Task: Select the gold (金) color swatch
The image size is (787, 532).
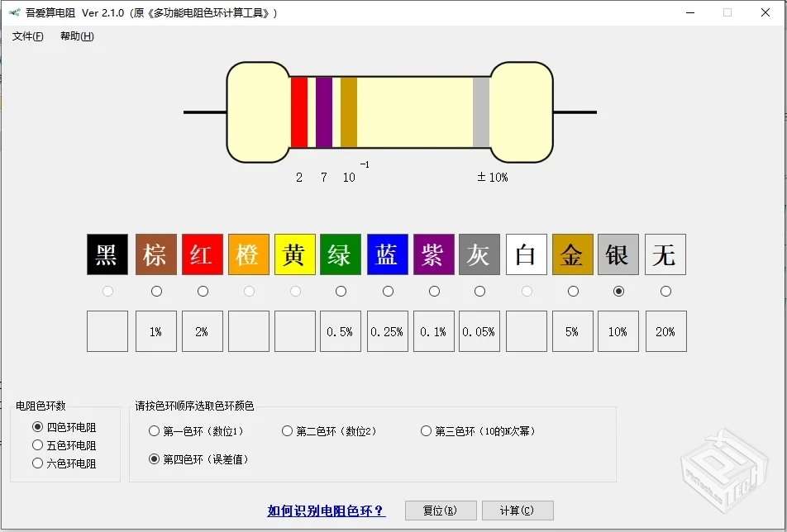Action: 572,254
